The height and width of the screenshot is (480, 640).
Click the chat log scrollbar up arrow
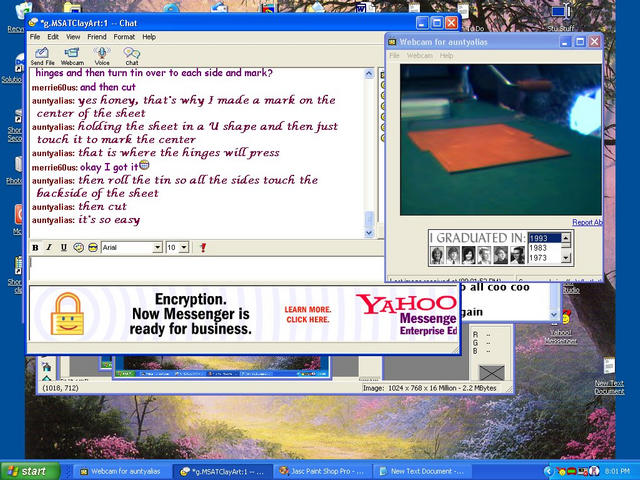point(369,74)
